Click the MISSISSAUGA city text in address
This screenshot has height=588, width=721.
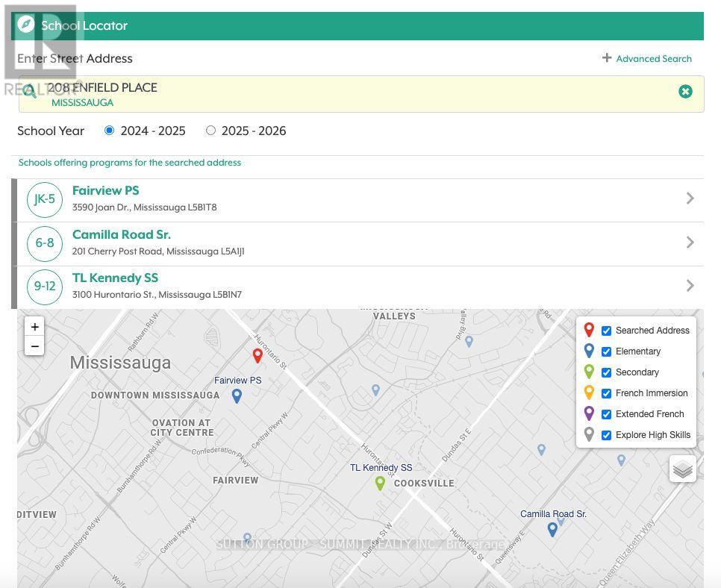pos(82,102)
